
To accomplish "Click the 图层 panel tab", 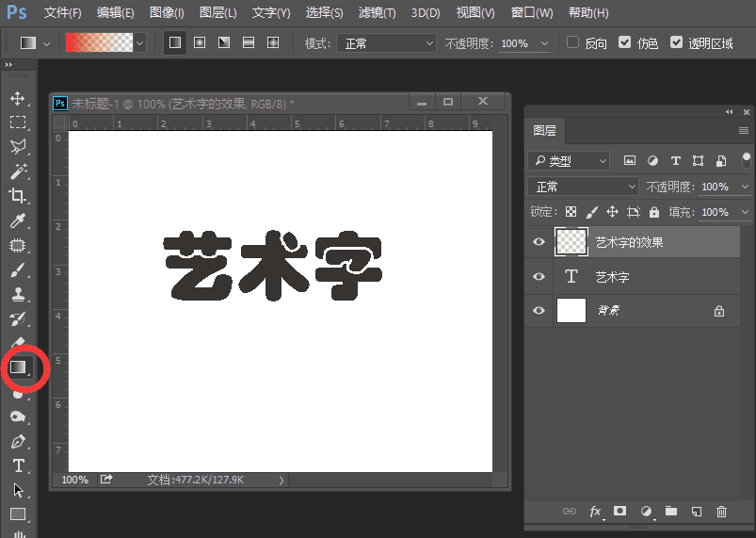I will point(545,131).
